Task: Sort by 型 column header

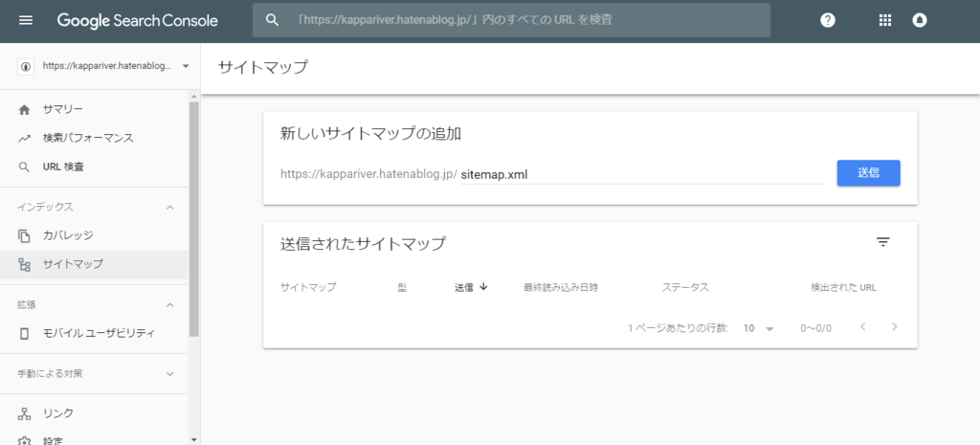Action: coord(402,287)
